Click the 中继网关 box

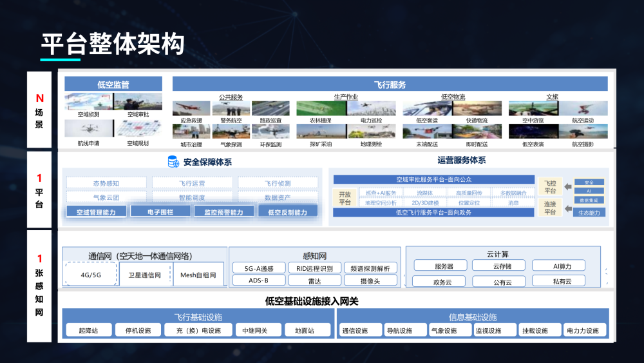pyautogui.click(x=259, y=330)
